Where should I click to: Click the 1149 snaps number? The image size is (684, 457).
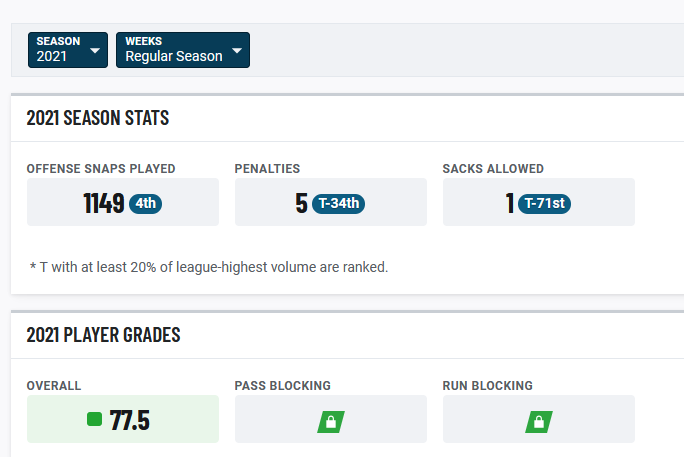[103, 203]
